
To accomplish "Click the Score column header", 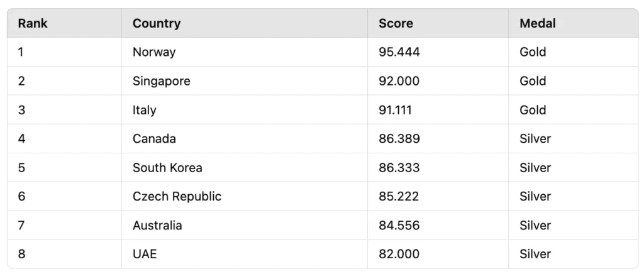I will click(396, 23).
